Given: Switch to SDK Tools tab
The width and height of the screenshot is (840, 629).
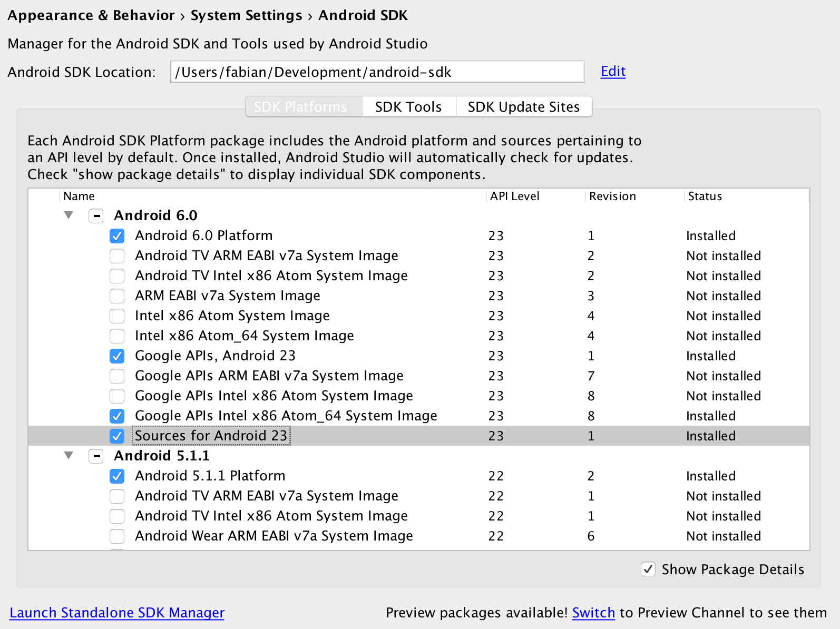Looking at the screenshot, I should pyautogui.click(x=409, y=106).
